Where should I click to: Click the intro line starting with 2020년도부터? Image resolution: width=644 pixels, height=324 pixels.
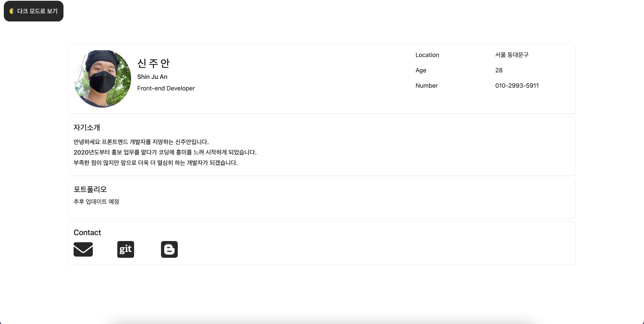pos(165,152)
